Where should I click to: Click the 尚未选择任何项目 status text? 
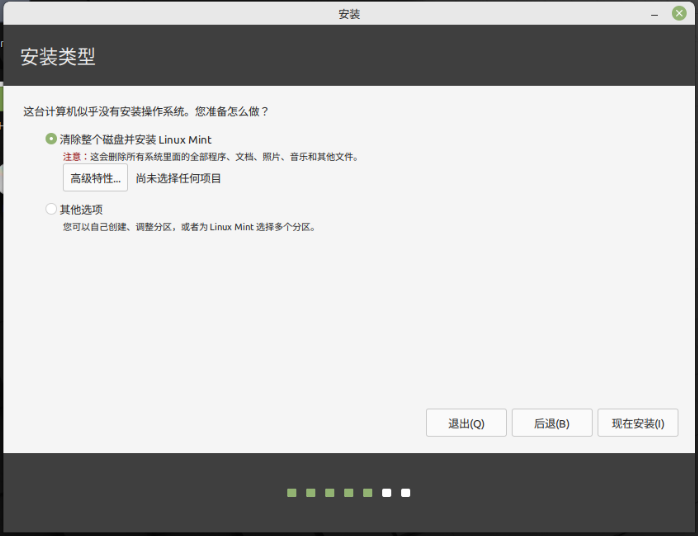179,179
